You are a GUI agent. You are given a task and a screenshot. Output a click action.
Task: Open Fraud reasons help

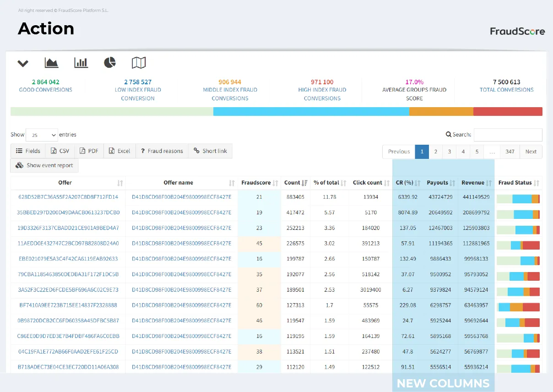click(x=162, y=151)
